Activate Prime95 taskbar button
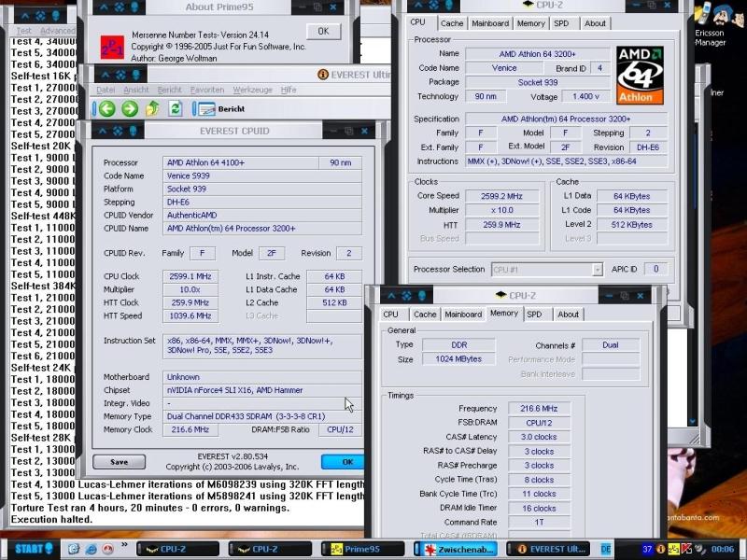Image resolution: width=747 pixels, height=560 pixels. [362, 549]
